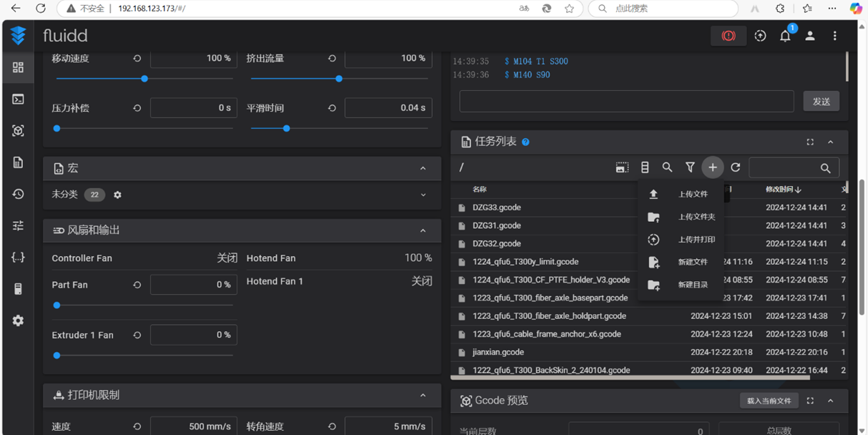This screenshot has width=868, height=435.
Task: Open the history page in sidebar
Action: point(18,194)
